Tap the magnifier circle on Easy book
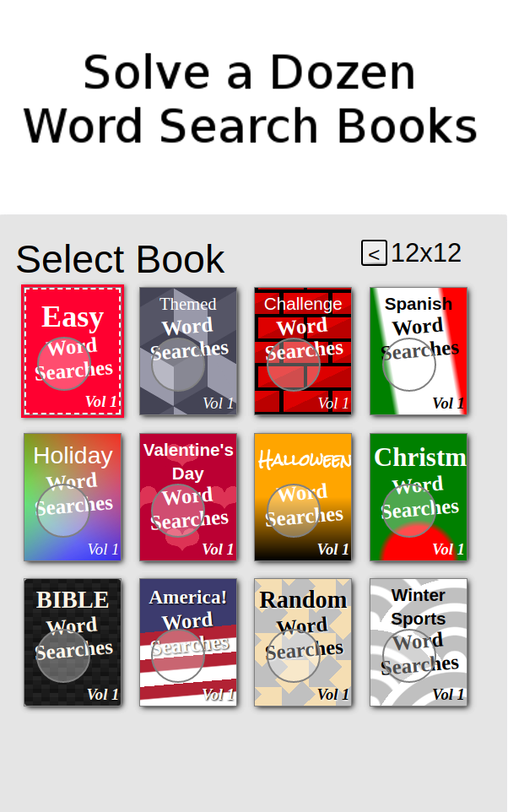 (x=63, y=364)
